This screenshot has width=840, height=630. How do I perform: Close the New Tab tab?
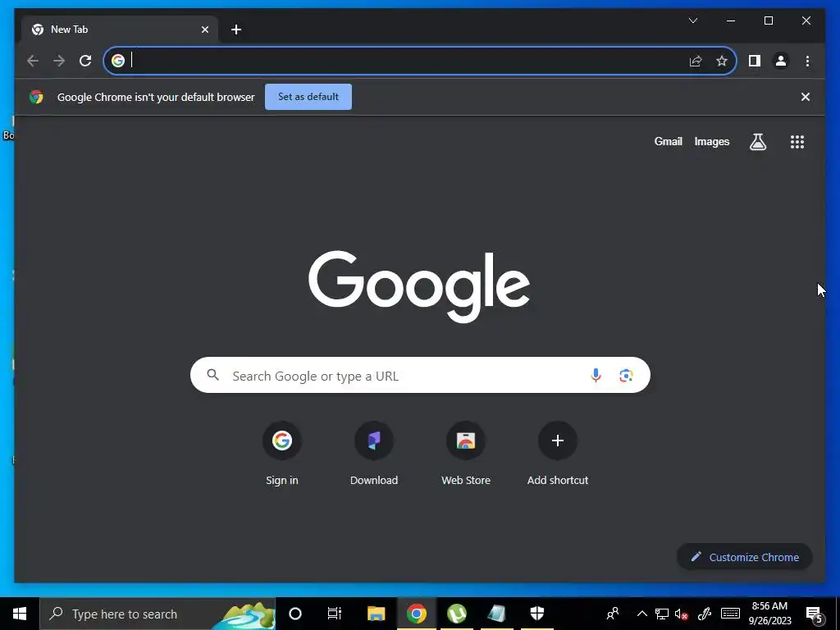coord(204,30)
